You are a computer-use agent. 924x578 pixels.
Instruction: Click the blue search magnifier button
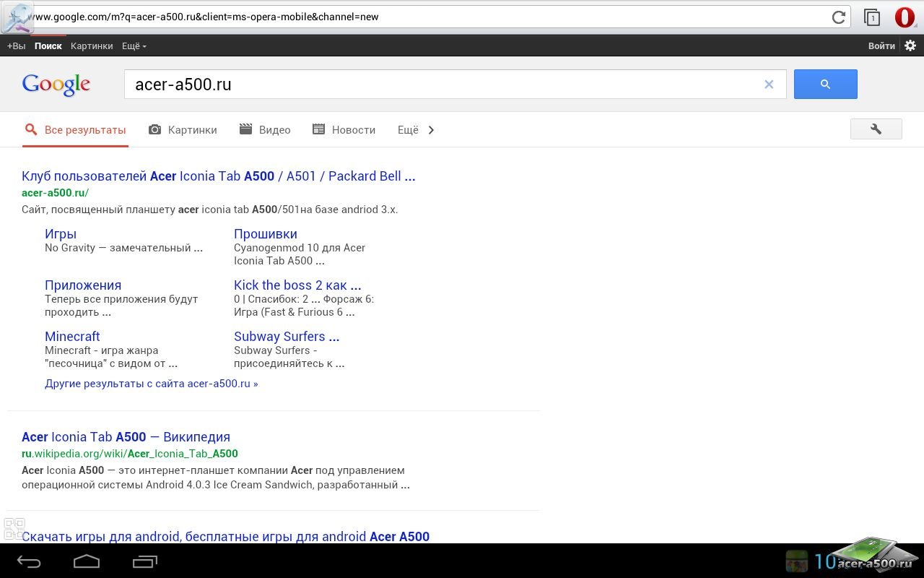point(825,85)
